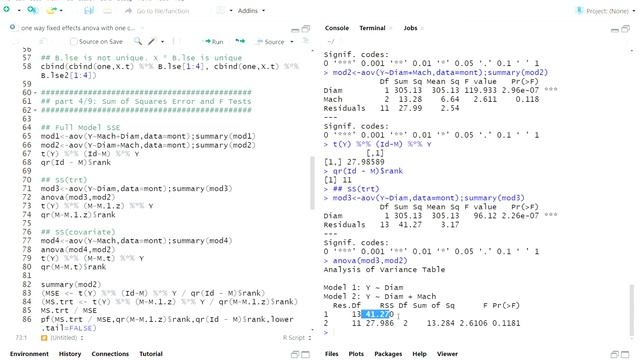This screenshot has width=640, height=360.
Task: Click line 82 summary(mod2) code
Action: [71, 284]
